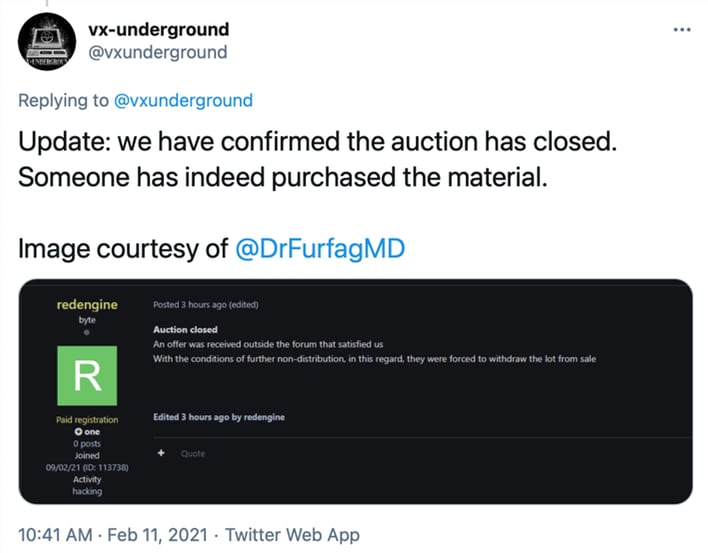
Task: Click 'Edited 3 hours ago by redengine' note
Action: pyautogui.click(x=218, y=417)
